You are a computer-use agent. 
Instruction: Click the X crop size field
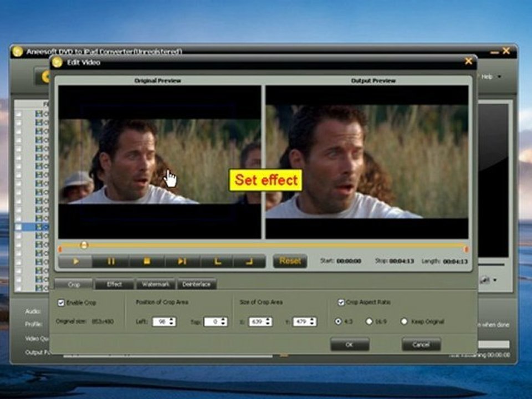257,321
